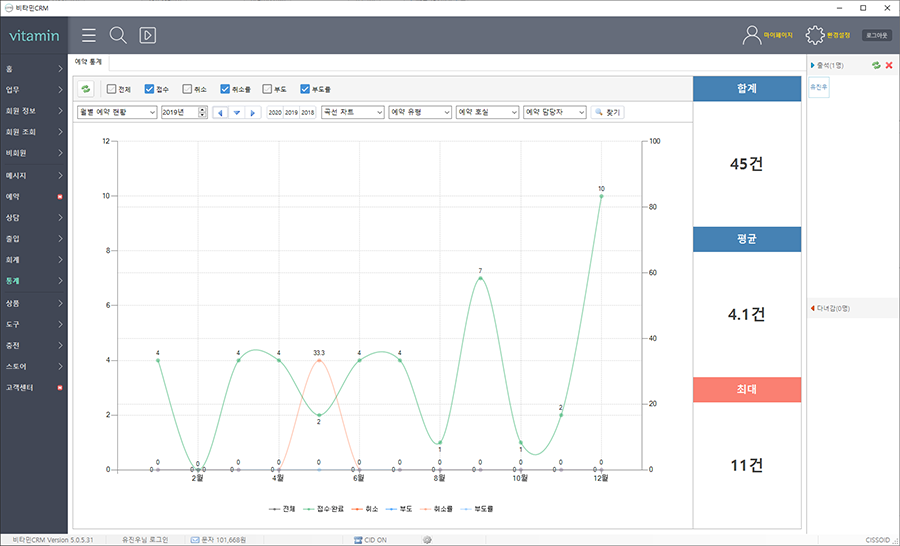The image size is (900, 546).
Task: Click the 33.3 취소율 data point
Action: (x=319, y=361)
